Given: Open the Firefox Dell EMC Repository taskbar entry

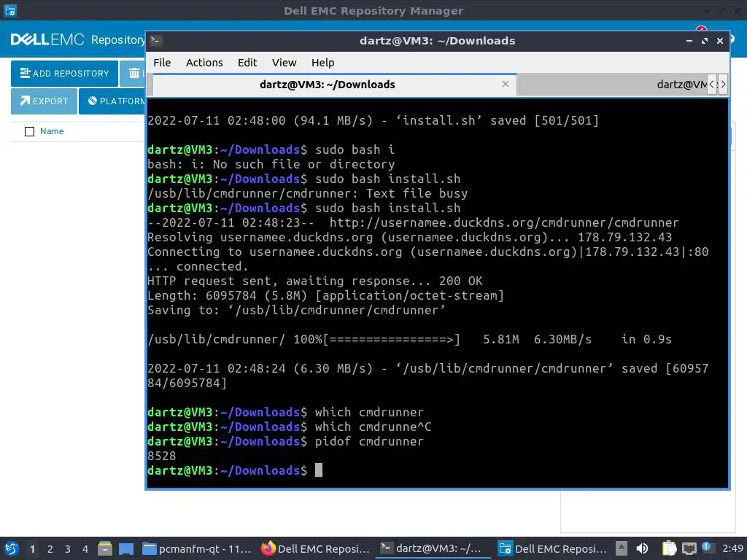Looking at the screenshot, I should tap(315, 548).
